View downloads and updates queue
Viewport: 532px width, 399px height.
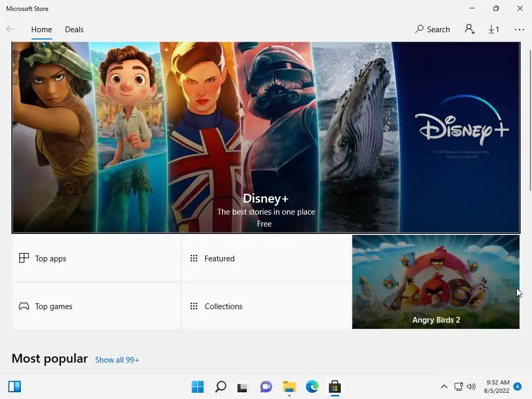tap(494, 30)
